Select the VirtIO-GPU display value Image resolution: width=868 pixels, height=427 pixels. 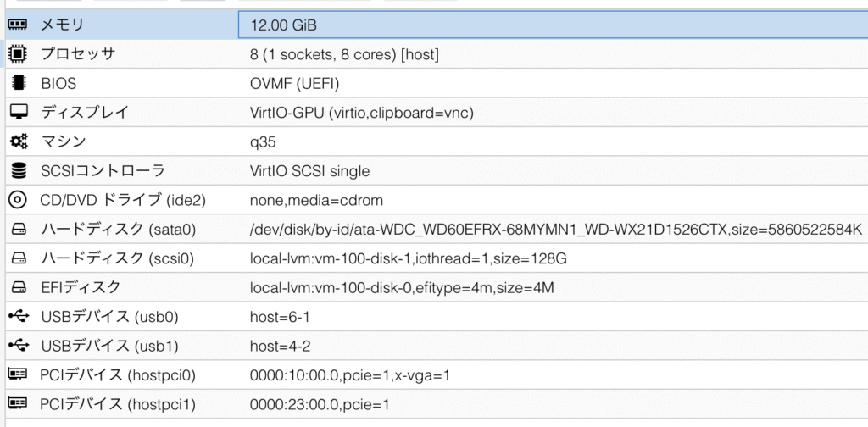coord(361,113)
